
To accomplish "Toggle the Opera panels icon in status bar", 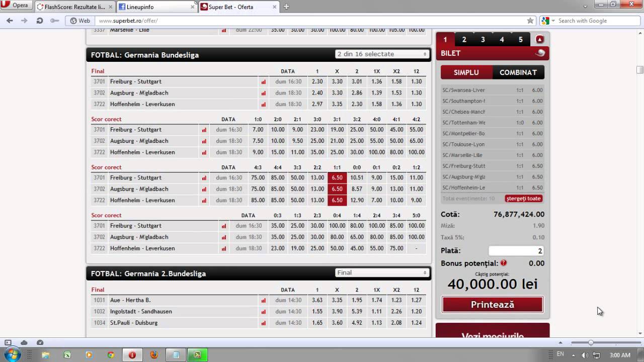I will 8,342.
